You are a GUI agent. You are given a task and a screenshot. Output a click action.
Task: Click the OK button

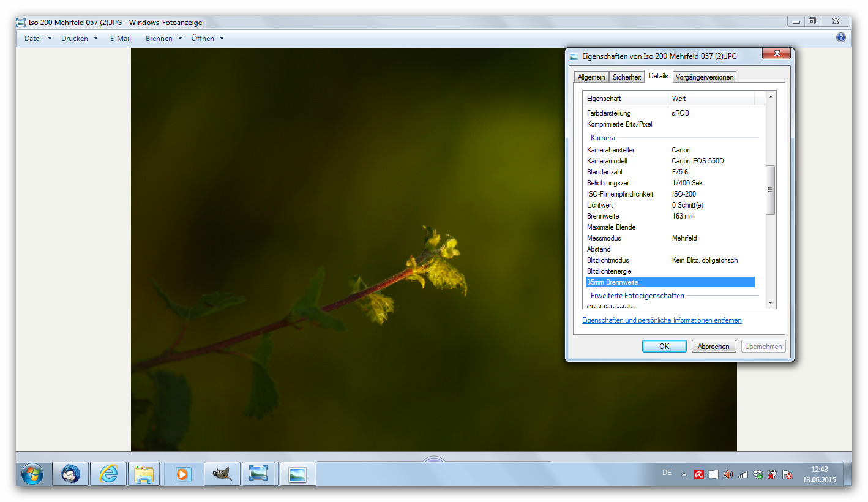point(664,346)
